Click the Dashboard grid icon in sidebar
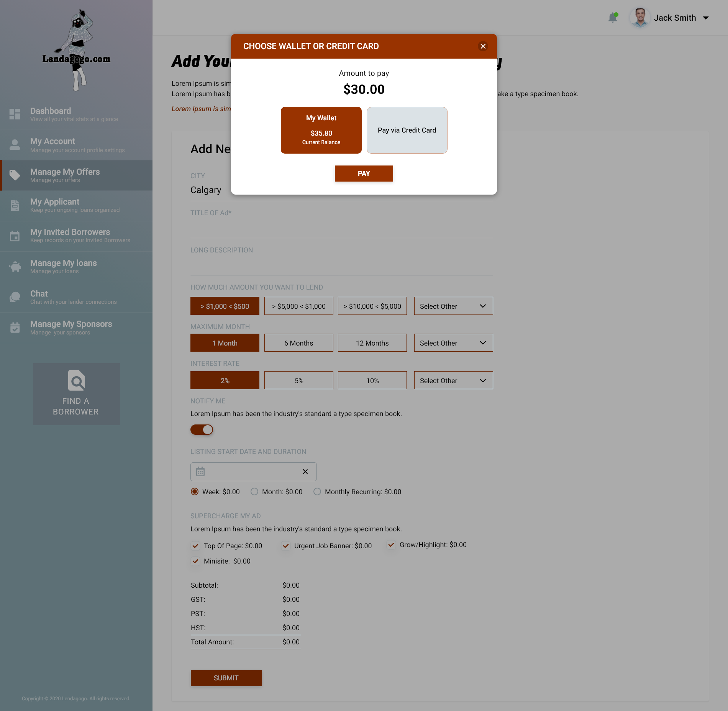Viewport: 728px width, 711px height. coord(15,114)
